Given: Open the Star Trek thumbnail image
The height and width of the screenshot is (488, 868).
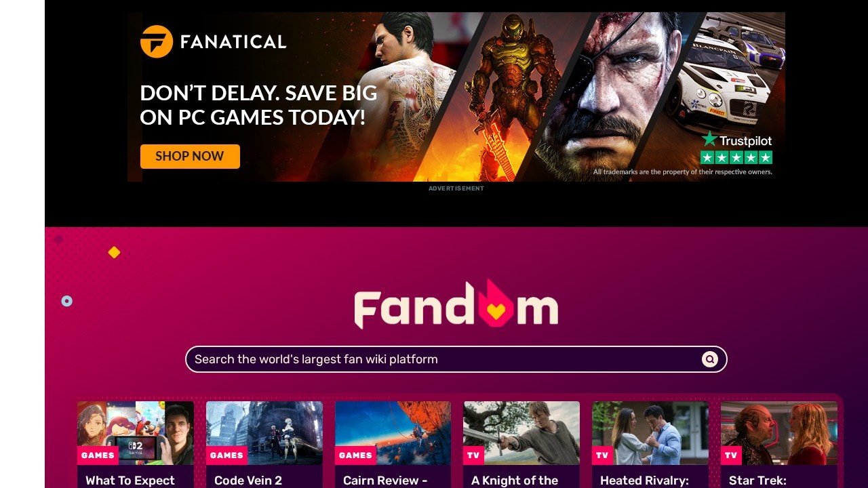Looking at the screenshot, I should pyautogui.click(x=779, y=432).
